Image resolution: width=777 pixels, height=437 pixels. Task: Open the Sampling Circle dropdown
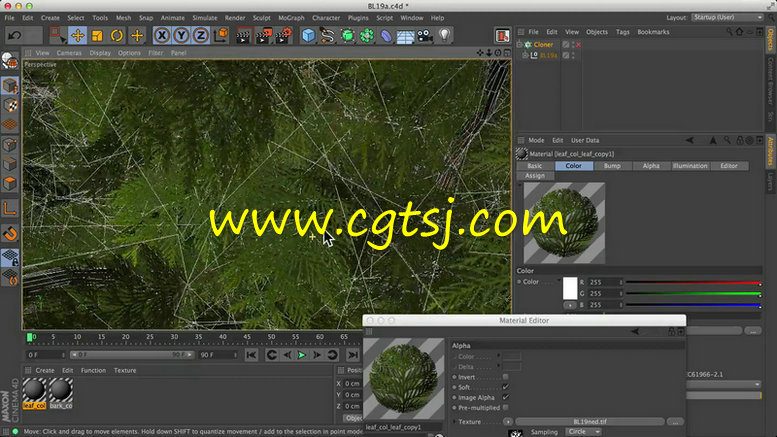583,432
